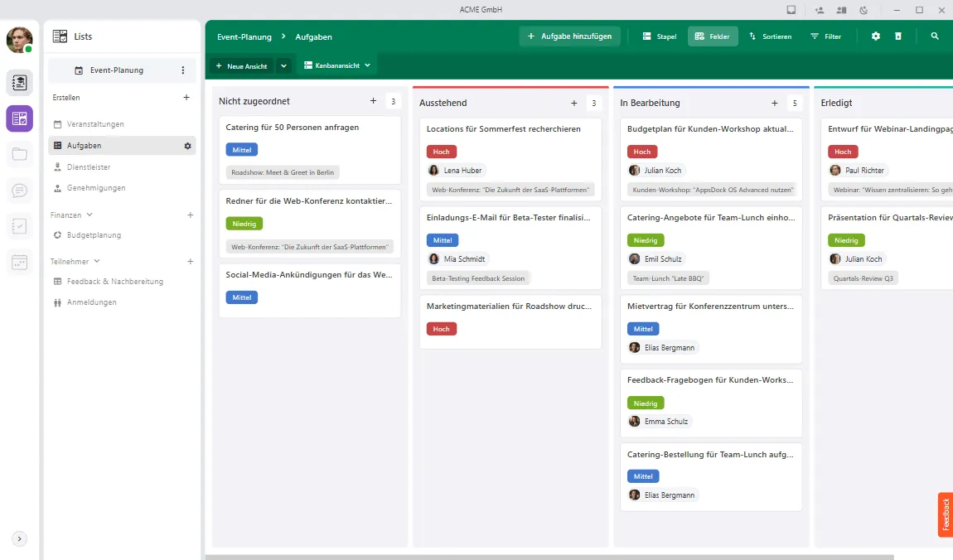This screenshot has width=953, height=560.
Task: Select the purple Lists app icon
Action: (19, 118)
